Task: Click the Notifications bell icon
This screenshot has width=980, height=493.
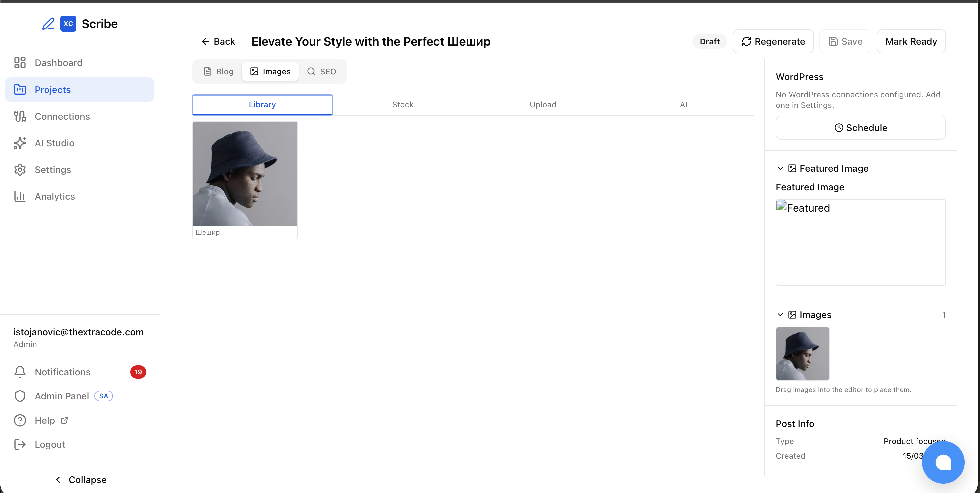Action: coord(20,372)
